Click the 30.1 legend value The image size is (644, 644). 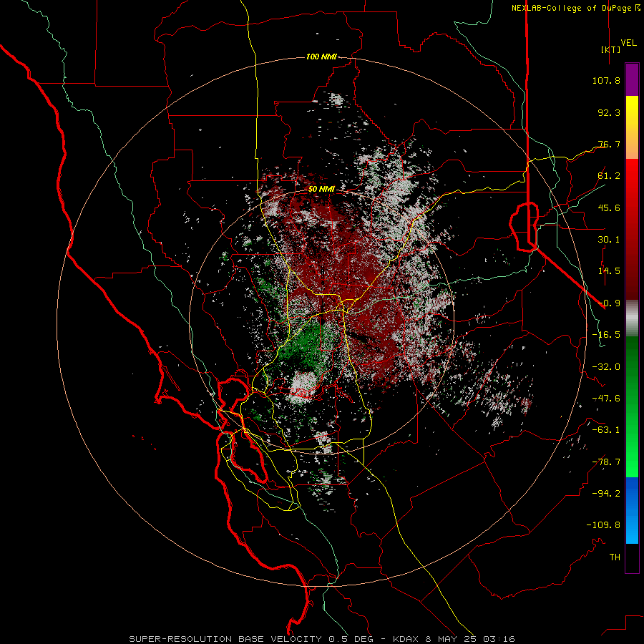coord(609,240)
